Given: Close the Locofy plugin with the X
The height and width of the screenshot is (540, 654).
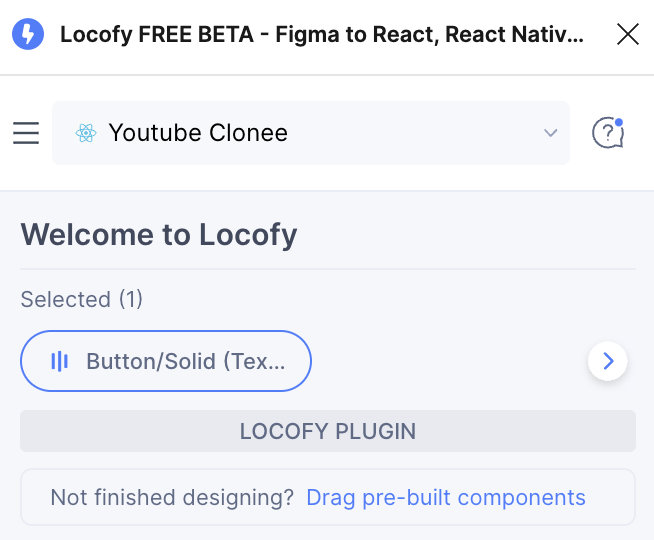Looking at the screenshot, I should tap(628, 34).
